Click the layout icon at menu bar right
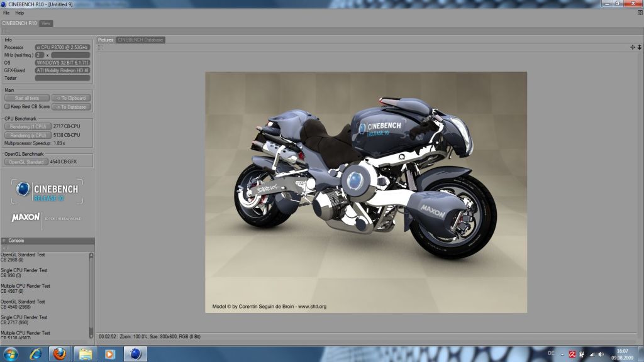644x362 pixels. coord(640,13)
